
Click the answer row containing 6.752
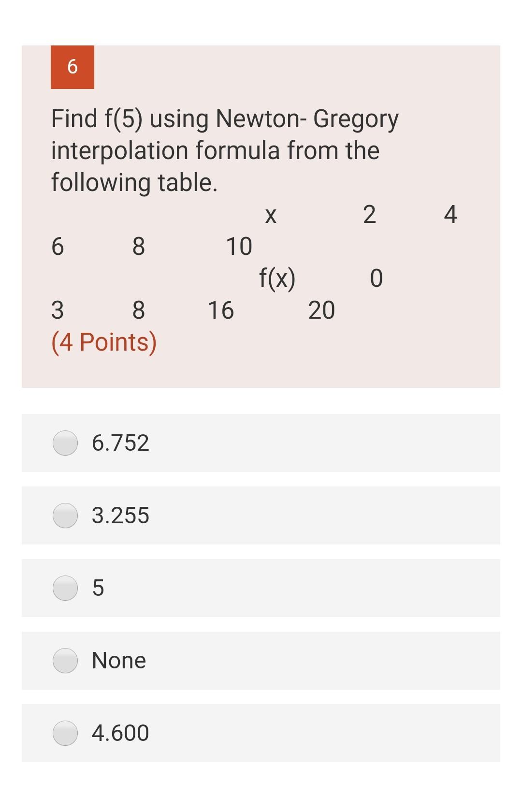(x=261, y=443)
